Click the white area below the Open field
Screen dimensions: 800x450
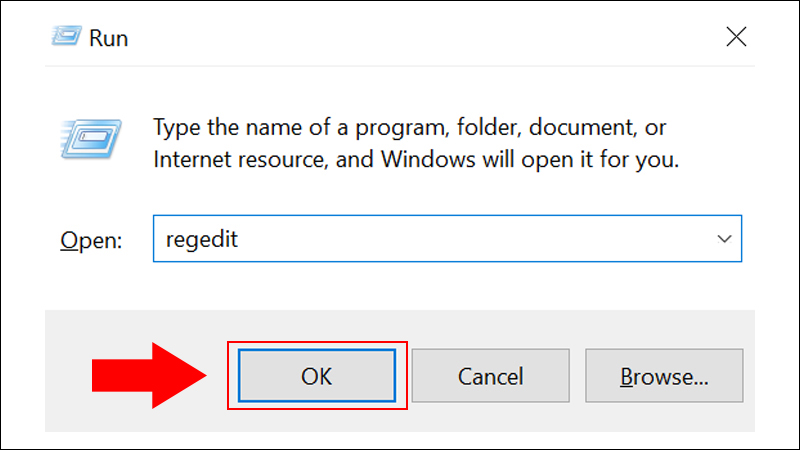[398, 286]
